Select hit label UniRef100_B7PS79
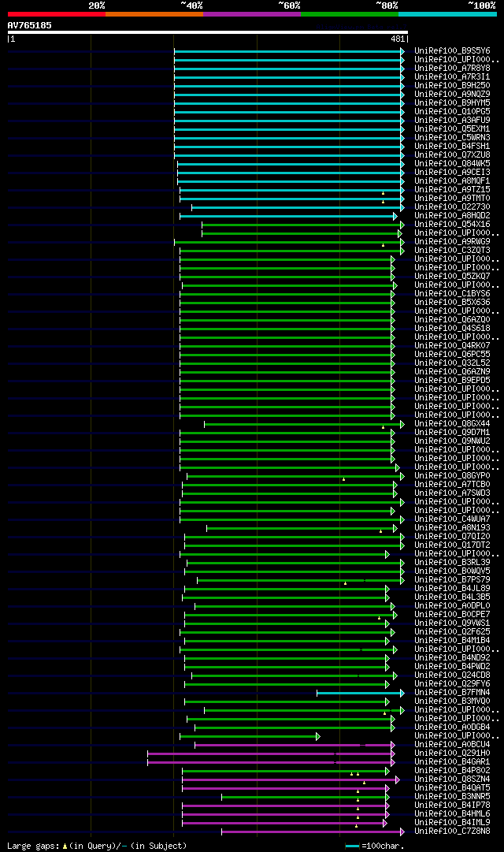 tap(452, 580)
